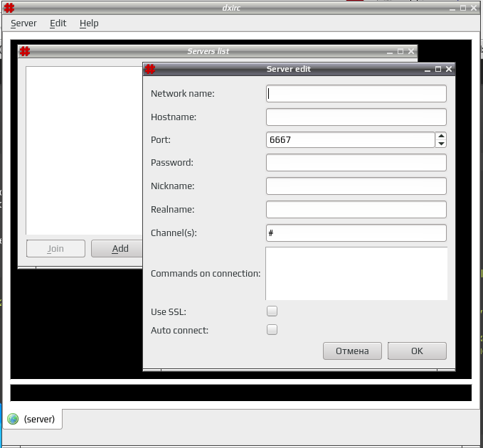This screenshot has height=448, width=483.
Task: Click the Use SSL label text
Action: click(169, 312)
